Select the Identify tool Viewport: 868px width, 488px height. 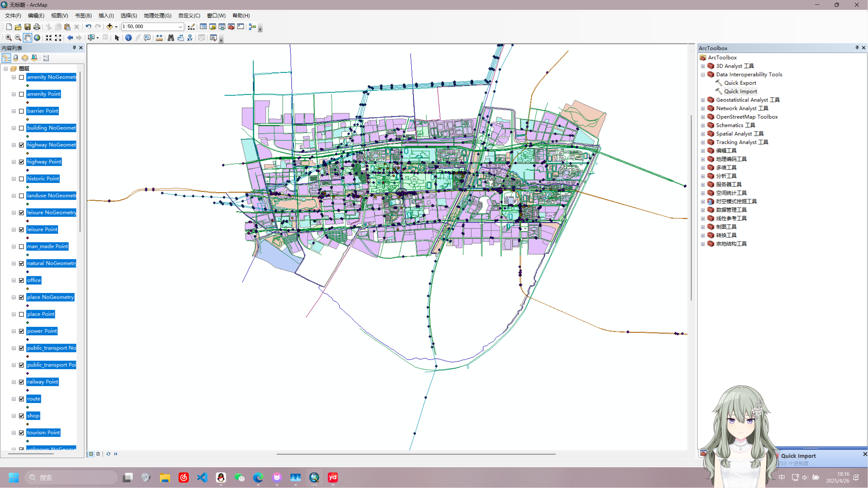(x=128, y=38)
